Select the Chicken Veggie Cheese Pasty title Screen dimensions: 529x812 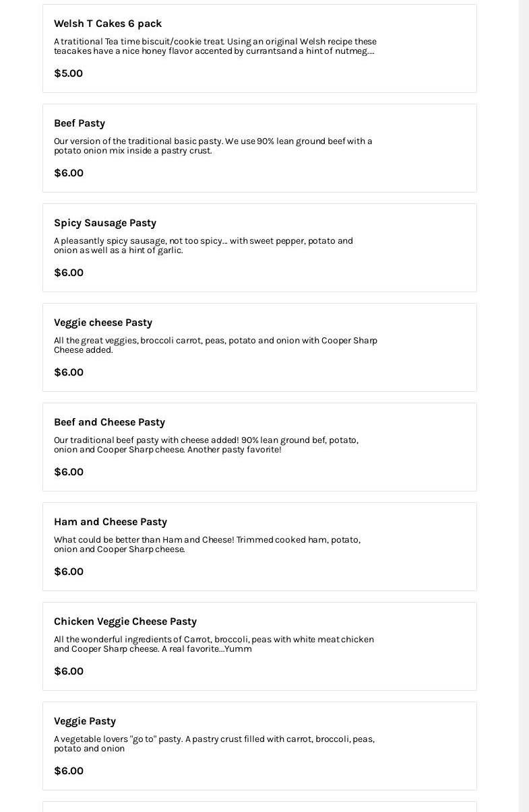125,621
